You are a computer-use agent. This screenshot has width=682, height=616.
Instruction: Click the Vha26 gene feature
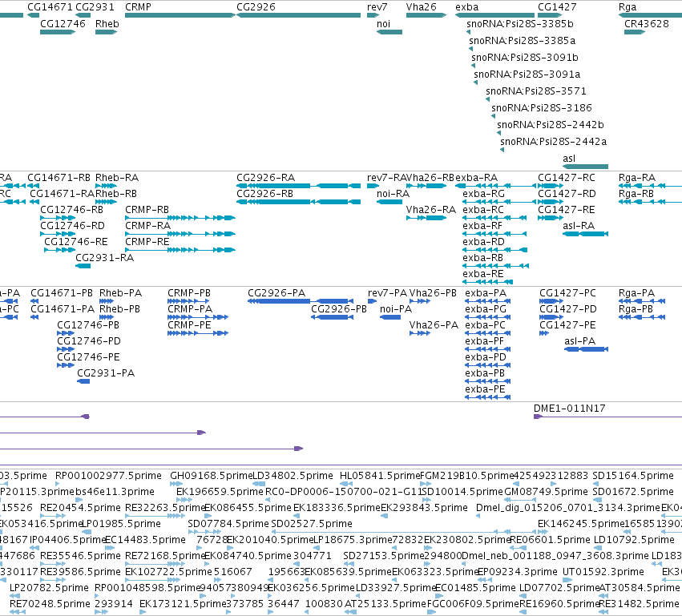(x=426, y=15)
